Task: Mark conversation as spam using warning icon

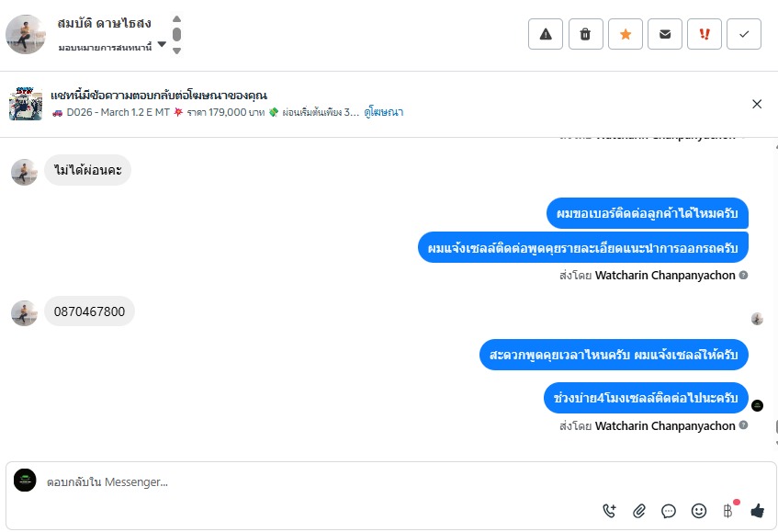Action: pos(546,34)
